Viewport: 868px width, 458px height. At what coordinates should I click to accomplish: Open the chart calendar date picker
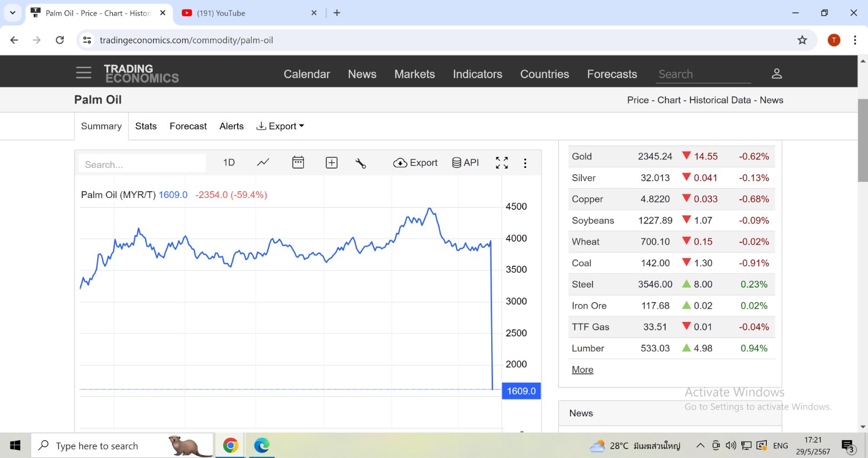click(298, 163)
